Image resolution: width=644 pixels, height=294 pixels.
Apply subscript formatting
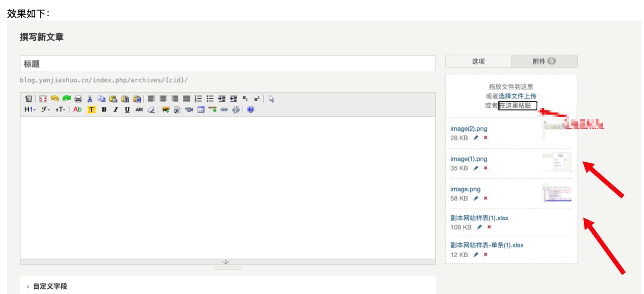click(245, 99)
